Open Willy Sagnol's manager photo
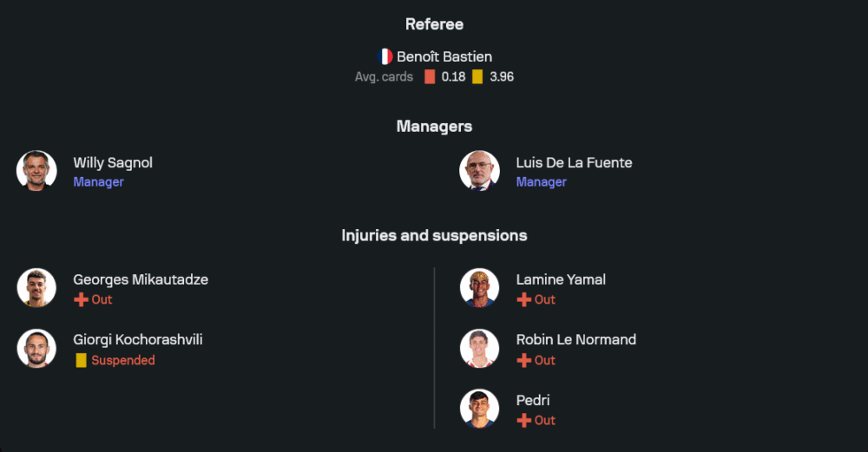 36,171
